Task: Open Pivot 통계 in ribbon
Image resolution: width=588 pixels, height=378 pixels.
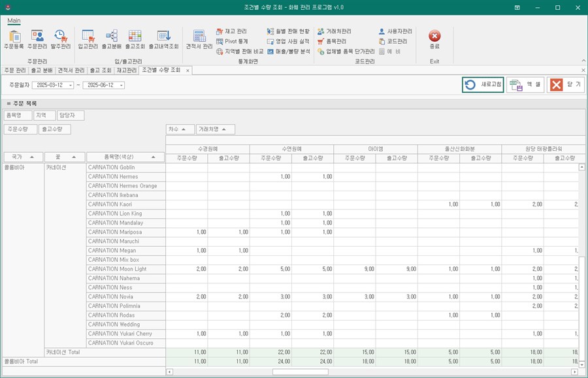Action: point(232,42)
